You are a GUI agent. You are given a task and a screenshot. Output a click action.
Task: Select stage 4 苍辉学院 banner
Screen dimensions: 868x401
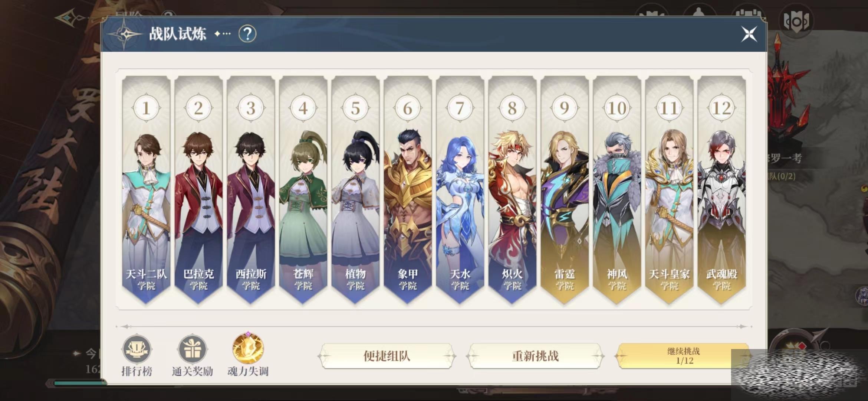point(303,190)
